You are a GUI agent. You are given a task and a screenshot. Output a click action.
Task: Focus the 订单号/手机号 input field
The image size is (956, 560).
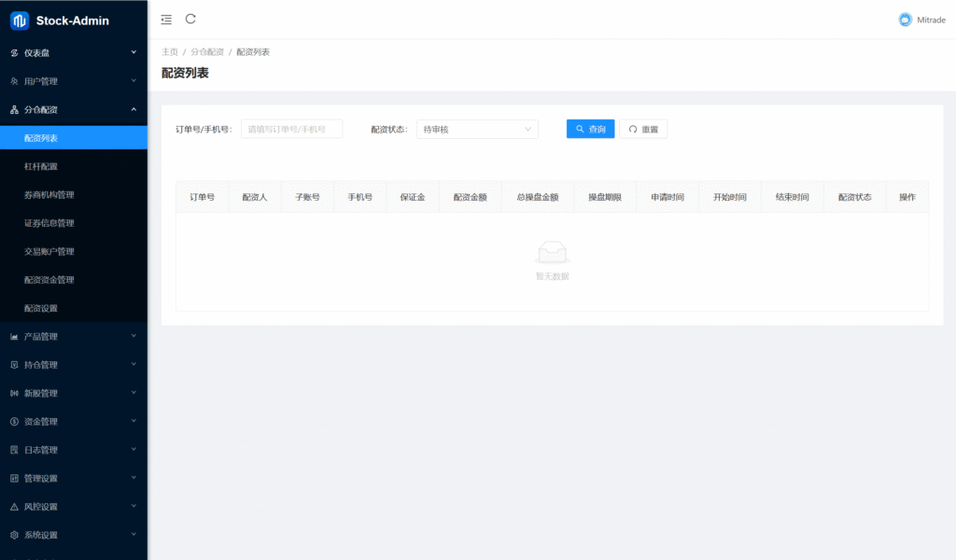(x=291, y=130)
